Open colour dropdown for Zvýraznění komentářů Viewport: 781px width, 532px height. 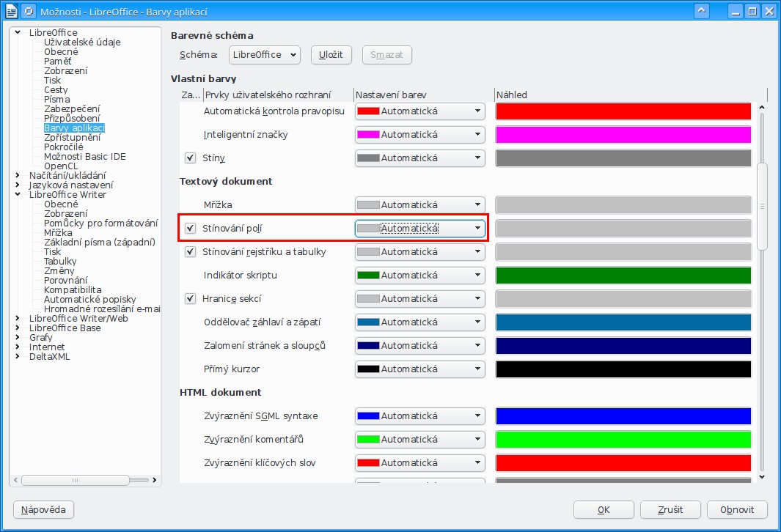[x=420, y=440]
